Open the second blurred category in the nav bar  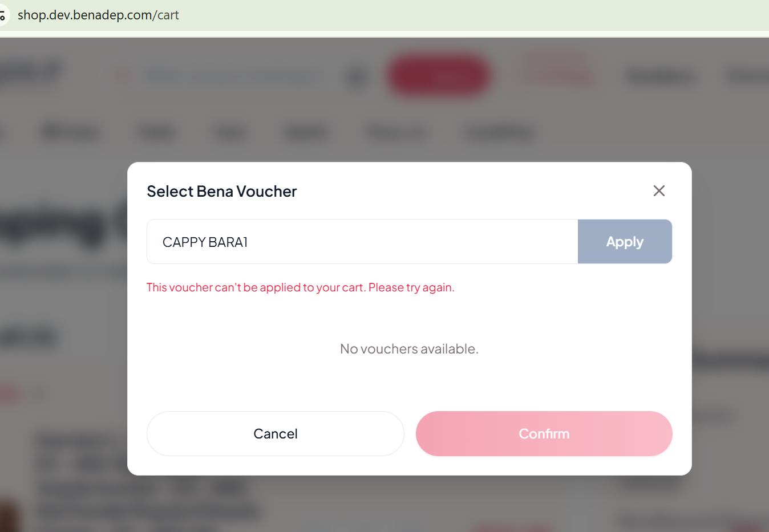pyautogui.click(x=156, y=132)
